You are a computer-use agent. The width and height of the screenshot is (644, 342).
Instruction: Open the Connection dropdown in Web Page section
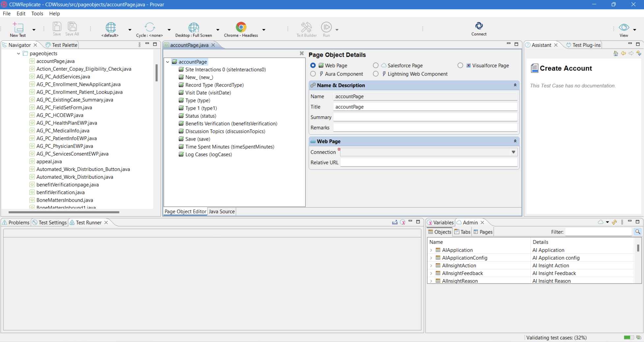pos(513,152)
